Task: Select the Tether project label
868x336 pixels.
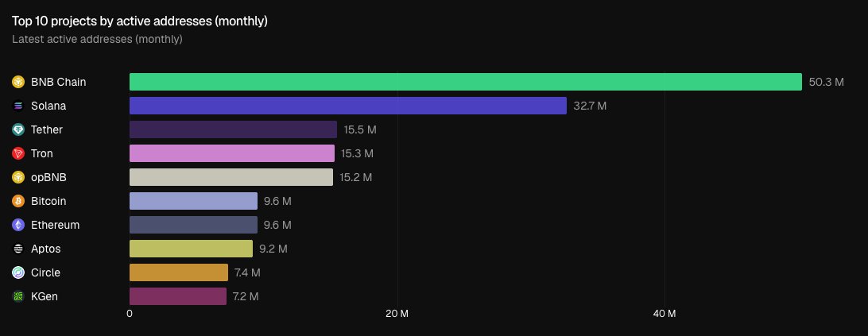Action: (46, 129)
